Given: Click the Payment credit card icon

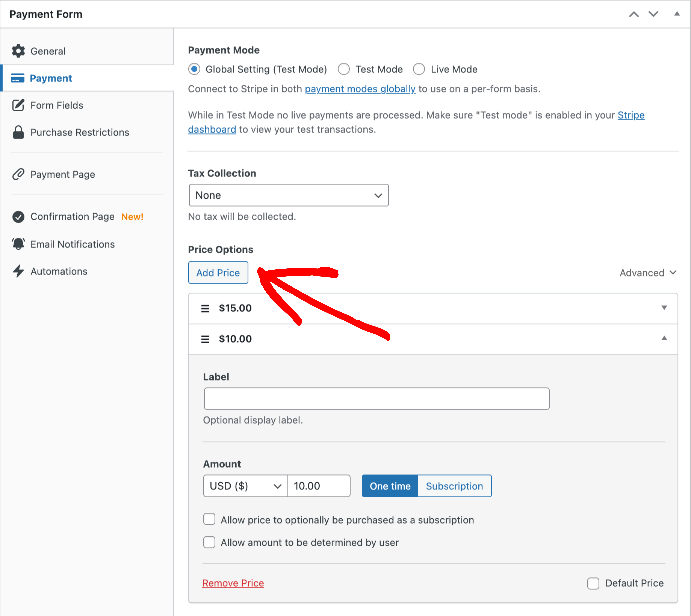Looking at the screenshot, I should [x=18, y=78].
